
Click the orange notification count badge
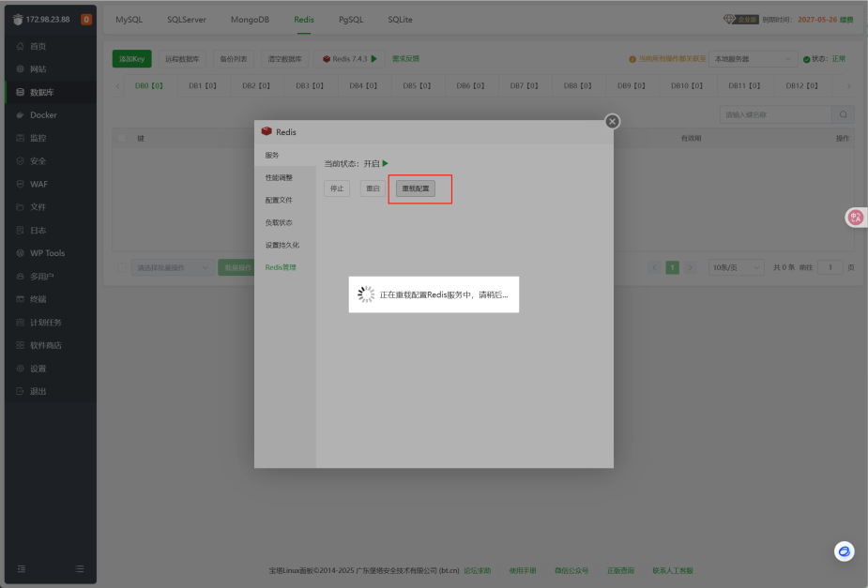point(86,20)
